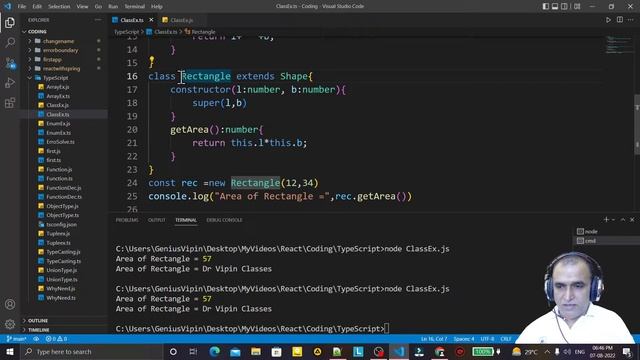This screenshot has width=640, height=360.
Task: Open the Edit menu
Action: (x=37, y=7)
